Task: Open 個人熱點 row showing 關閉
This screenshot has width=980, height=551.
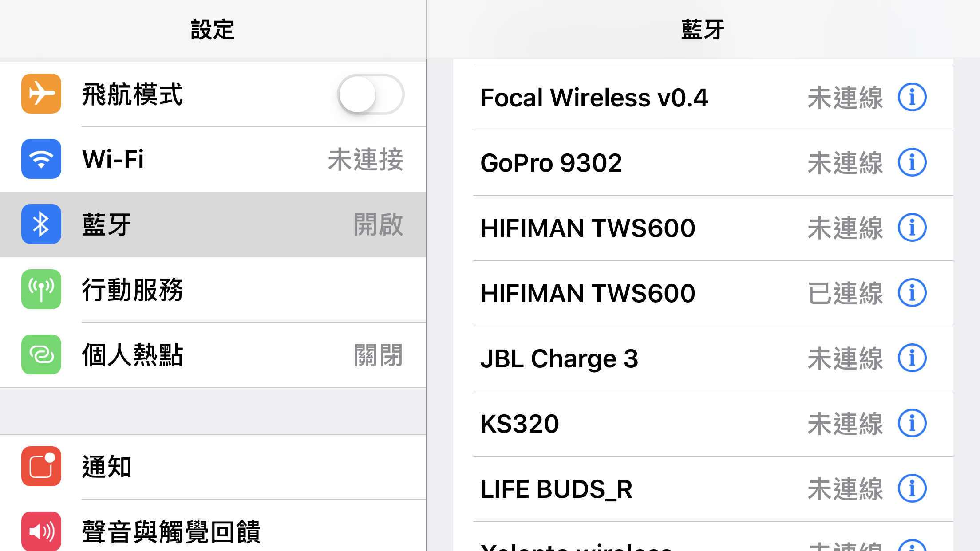Action: (213, 355)
